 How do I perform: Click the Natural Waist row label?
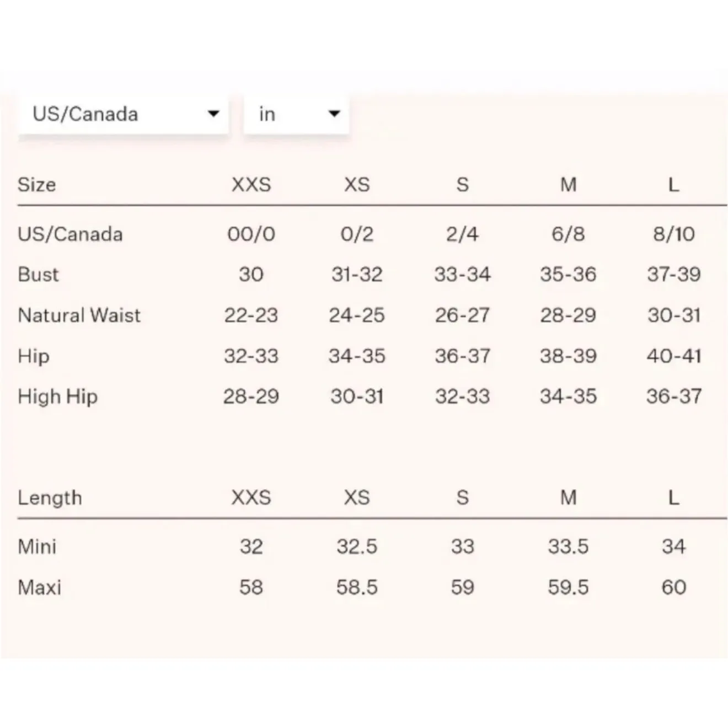(x=79, y=315)
